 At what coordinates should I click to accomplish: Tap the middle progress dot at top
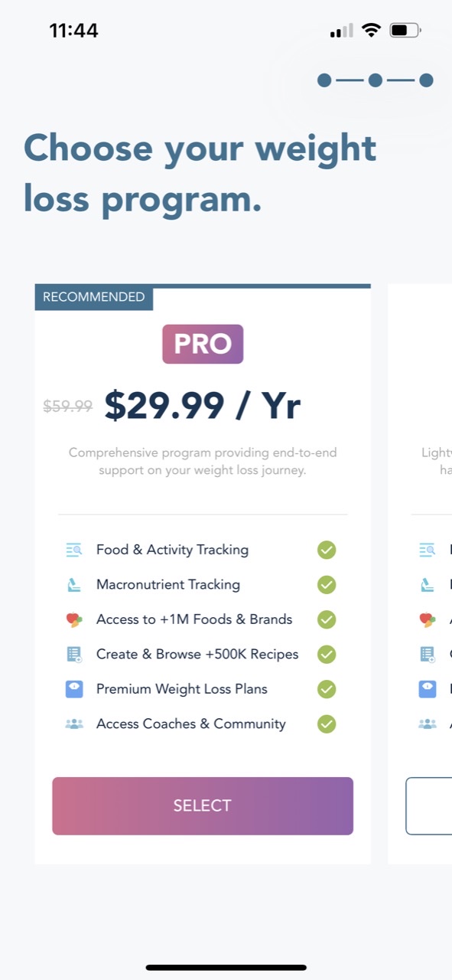(x=375, y=80)
